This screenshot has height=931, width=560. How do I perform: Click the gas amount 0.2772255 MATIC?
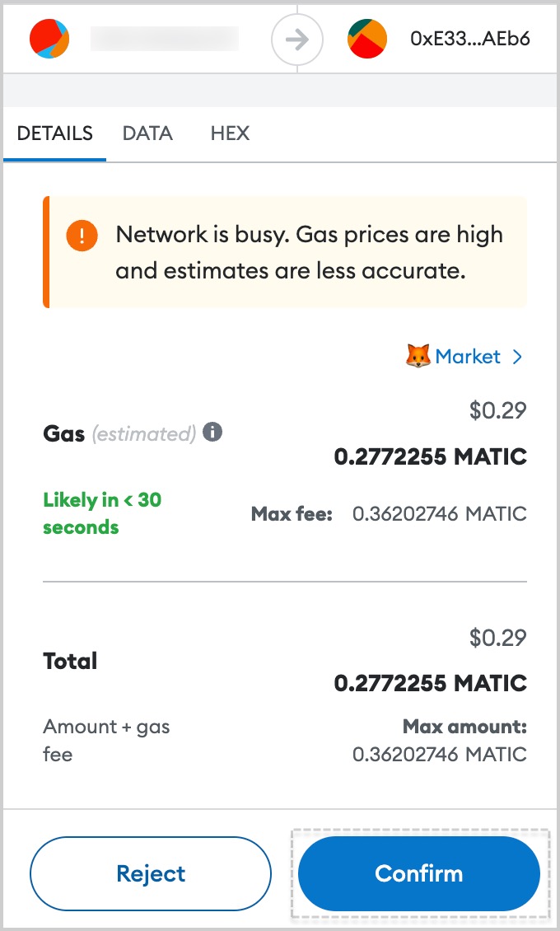tap(431, 456)
